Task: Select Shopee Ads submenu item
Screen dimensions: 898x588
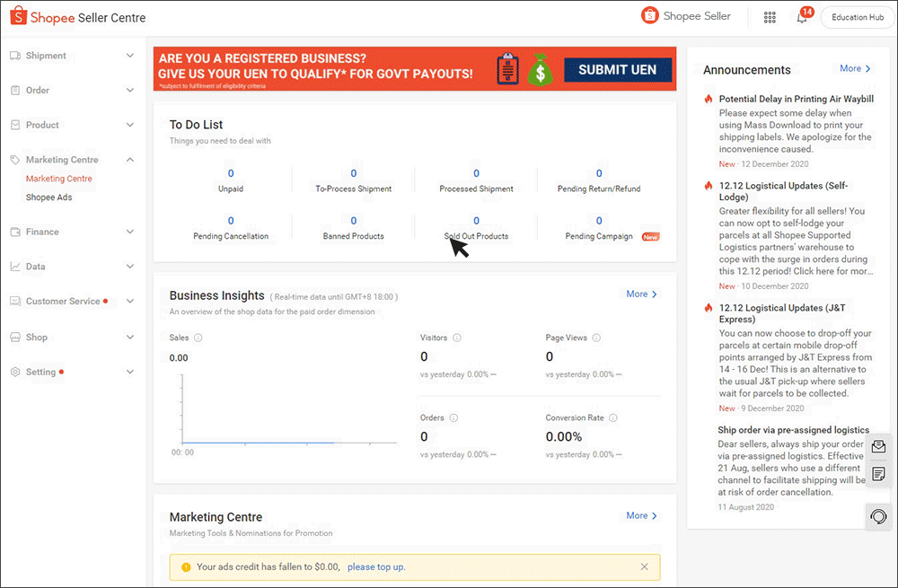Action: pyautogui.click(x=48, y=197)
